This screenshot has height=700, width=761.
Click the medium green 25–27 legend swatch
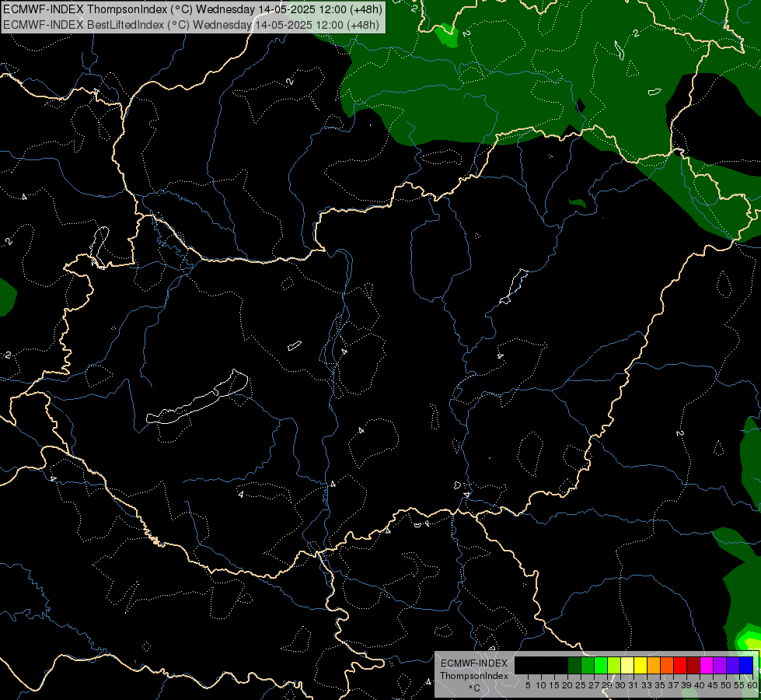tap(588, 665)
